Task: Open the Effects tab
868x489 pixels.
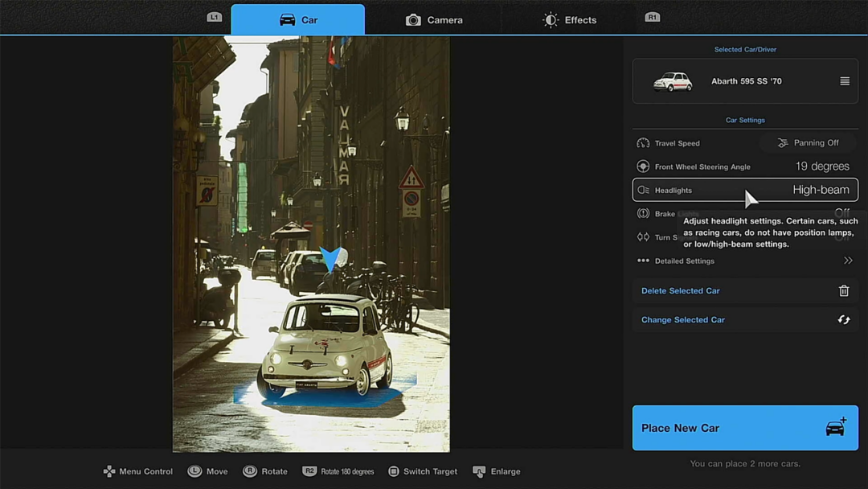Action: (569, 20)
